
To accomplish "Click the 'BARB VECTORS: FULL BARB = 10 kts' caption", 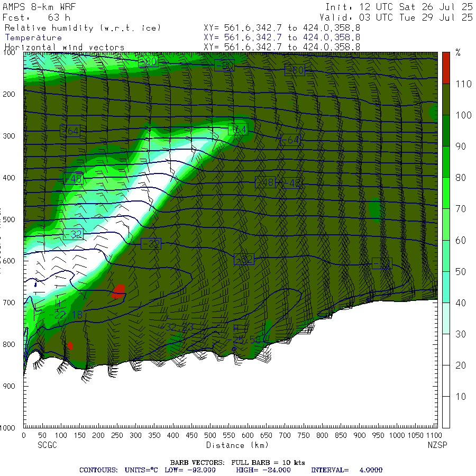I will [x=237, y=463].
